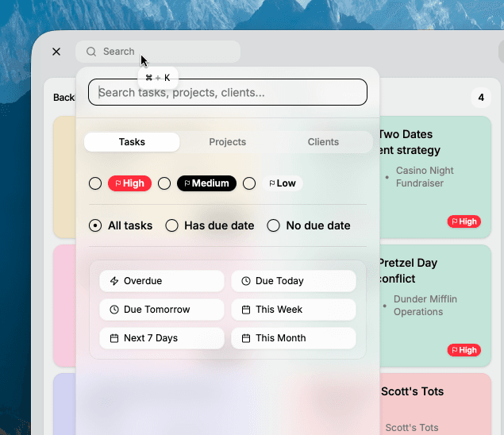This screenshot has width=504, height=435.
Task: Select the No due date radio button
Action: [273, 225]
